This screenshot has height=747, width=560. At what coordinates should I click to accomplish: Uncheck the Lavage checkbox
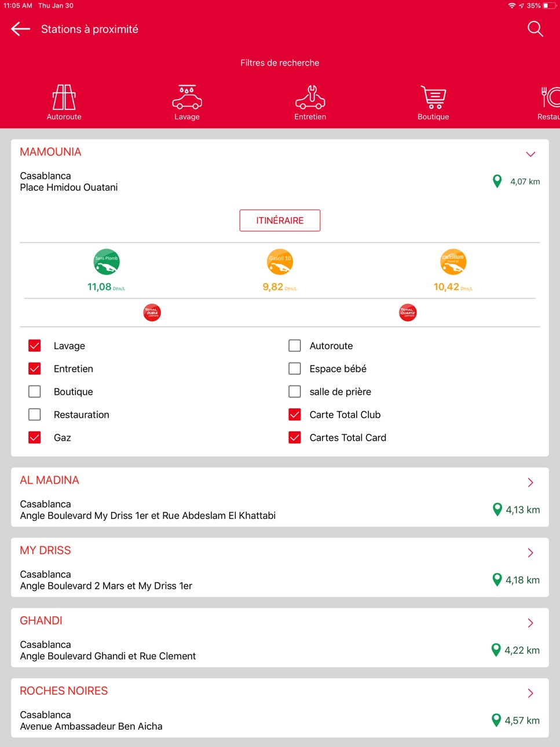tap(35, 346)
